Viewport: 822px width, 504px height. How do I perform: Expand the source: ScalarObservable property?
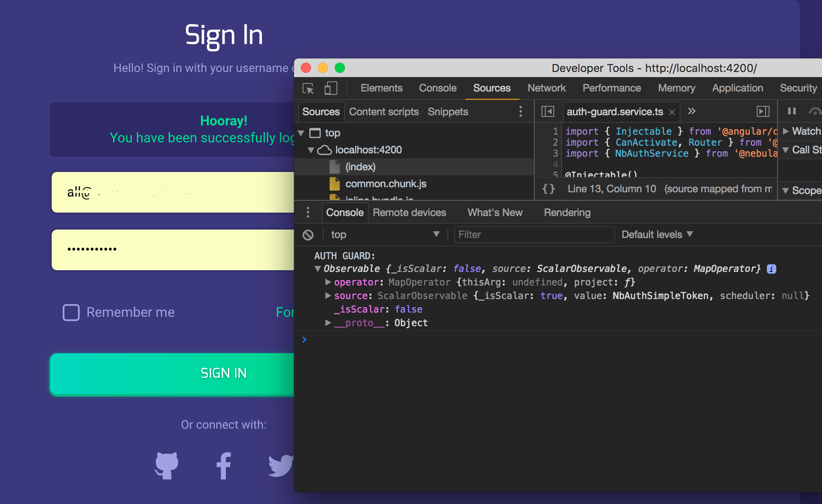328,296
